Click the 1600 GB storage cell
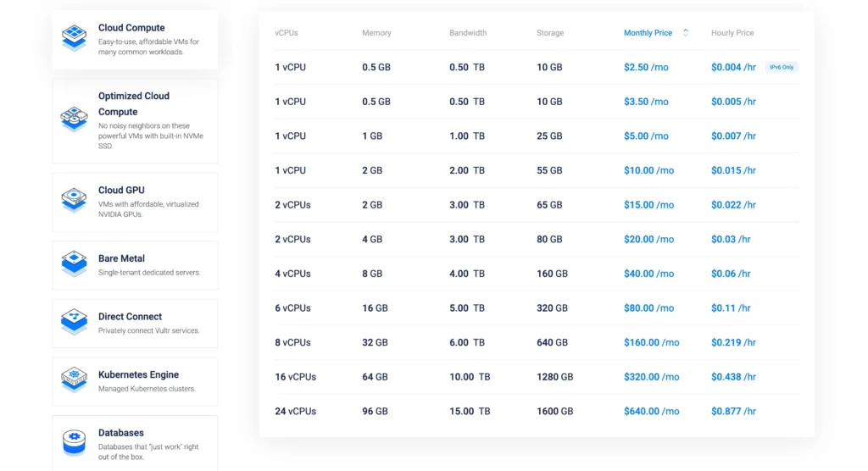 [x=554, y=411]
